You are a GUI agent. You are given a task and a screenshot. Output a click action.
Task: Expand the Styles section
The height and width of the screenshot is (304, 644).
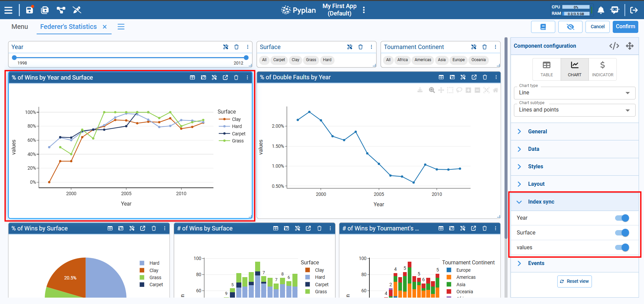pyautogui.click(x=535, y=167)
